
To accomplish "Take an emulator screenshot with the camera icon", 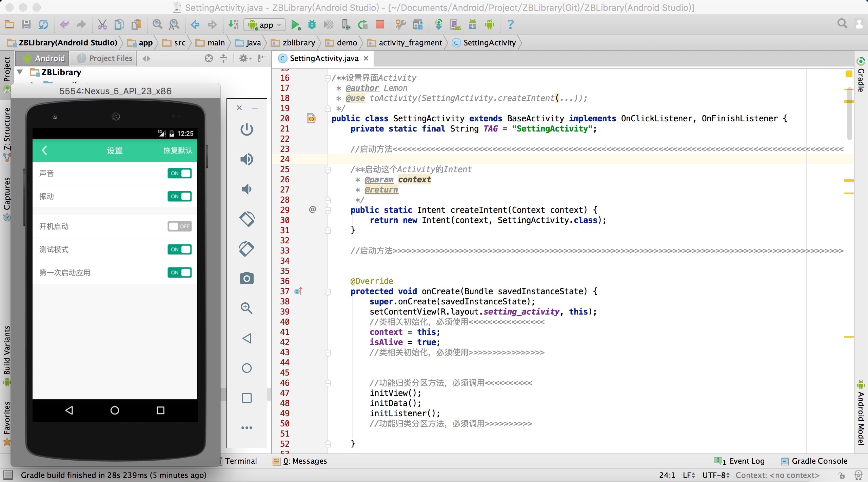I will pyautogui.click(x=246, y=279).
